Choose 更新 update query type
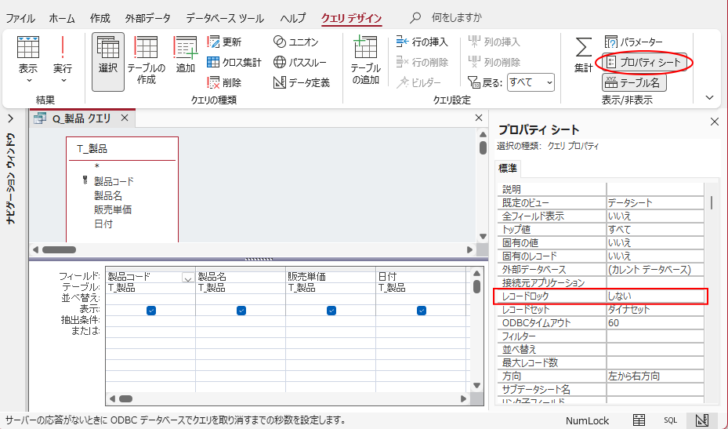 [225, 42]
